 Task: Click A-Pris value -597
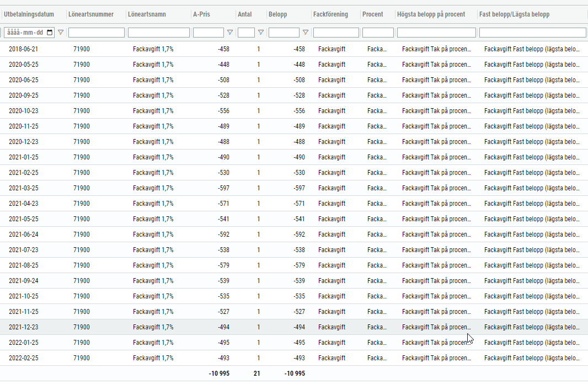point(223,188)
